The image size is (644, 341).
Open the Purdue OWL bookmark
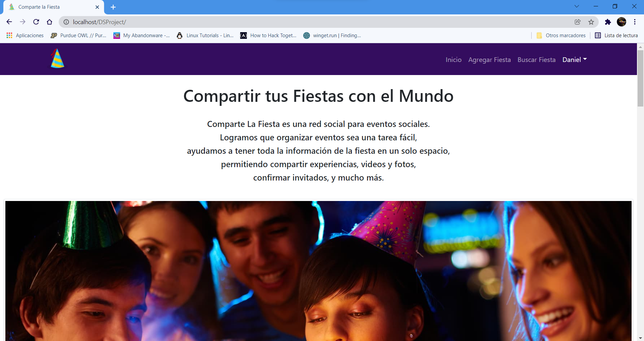pos(78,36)
